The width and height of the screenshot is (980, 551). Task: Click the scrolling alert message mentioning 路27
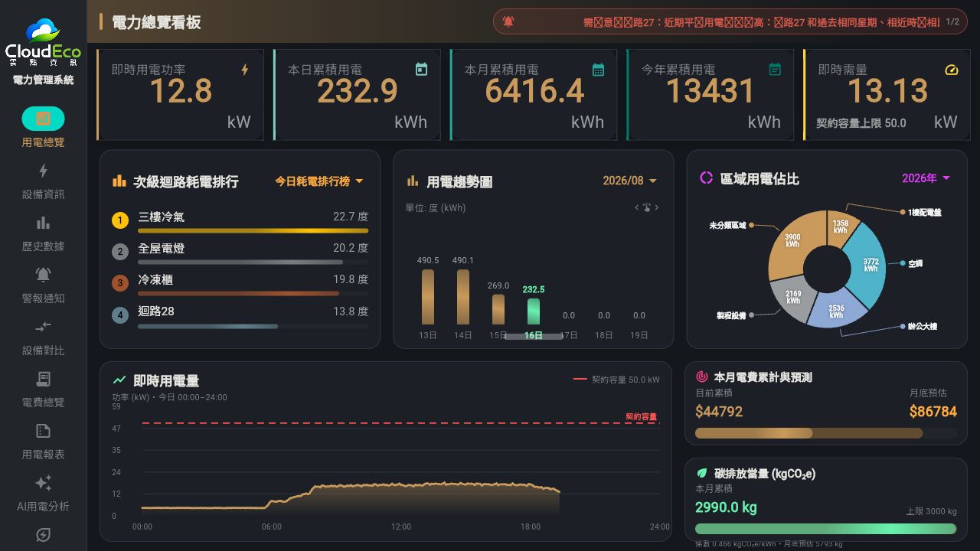(761, 22)
